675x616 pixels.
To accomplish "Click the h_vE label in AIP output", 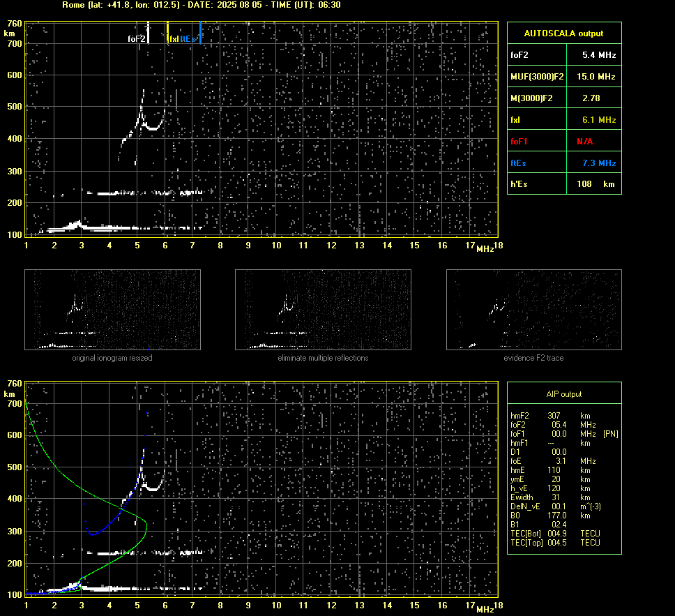I will [x=519, y=488].
